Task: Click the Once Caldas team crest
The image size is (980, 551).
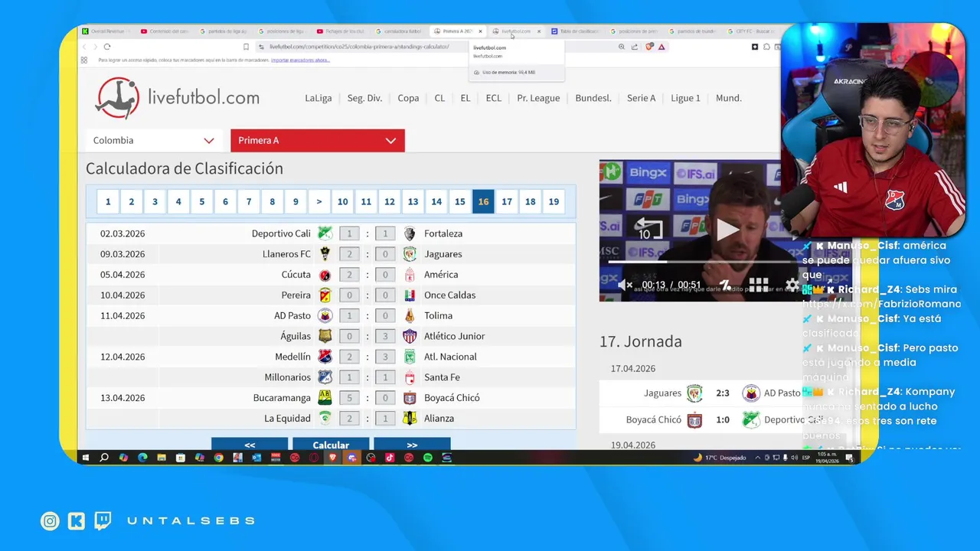Action: [410, 295]
